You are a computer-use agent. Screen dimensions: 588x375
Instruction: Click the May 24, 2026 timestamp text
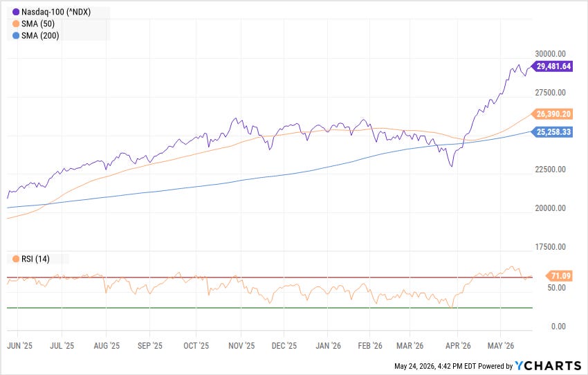tap(435, 366)
